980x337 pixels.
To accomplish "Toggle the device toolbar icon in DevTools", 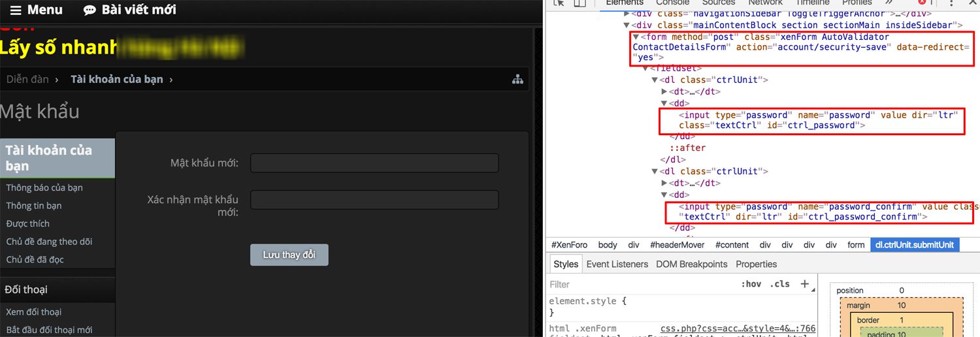I will click(x=580, y=3).
